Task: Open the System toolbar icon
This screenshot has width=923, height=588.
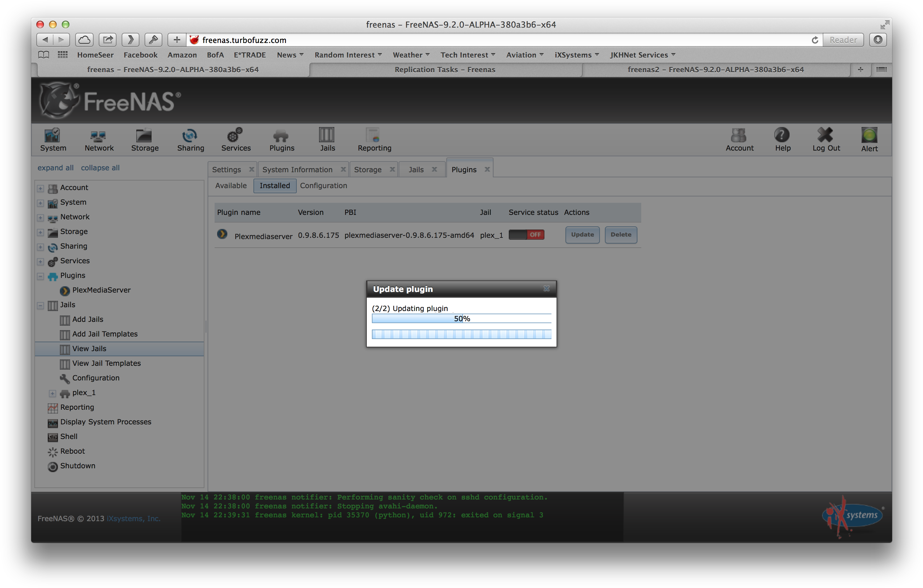Action: (x=53, y=140)
